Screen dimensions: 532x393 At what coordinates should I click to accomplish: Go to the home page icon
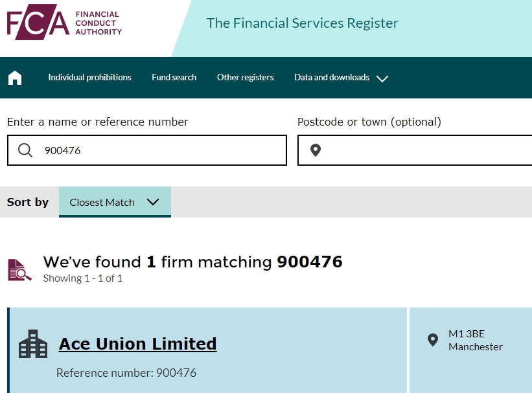point(15,78)
